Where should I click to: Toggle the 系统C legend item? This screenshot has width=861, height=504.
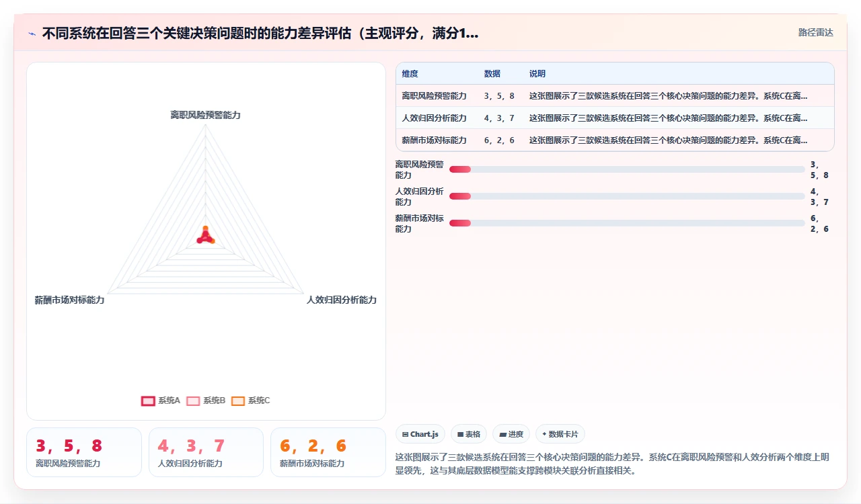pyautogui.click(x=250, y=401)
